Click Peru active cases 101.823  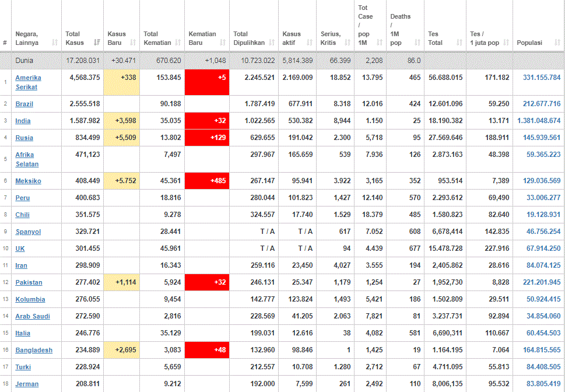point(300,198)
